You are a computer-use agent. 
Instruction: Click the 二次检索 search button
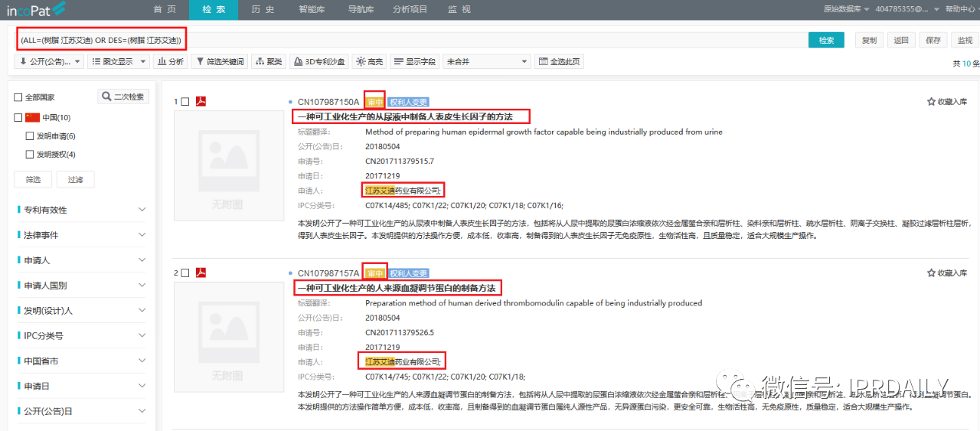click(123, 97)
